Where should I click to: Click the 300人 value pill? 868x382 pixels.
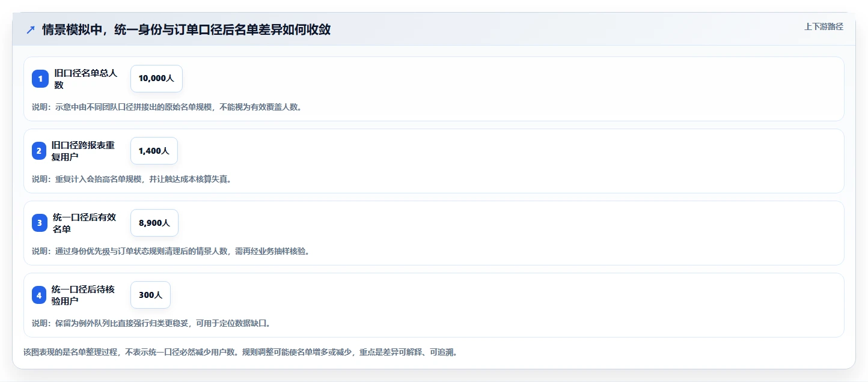(x=150, y=295)
